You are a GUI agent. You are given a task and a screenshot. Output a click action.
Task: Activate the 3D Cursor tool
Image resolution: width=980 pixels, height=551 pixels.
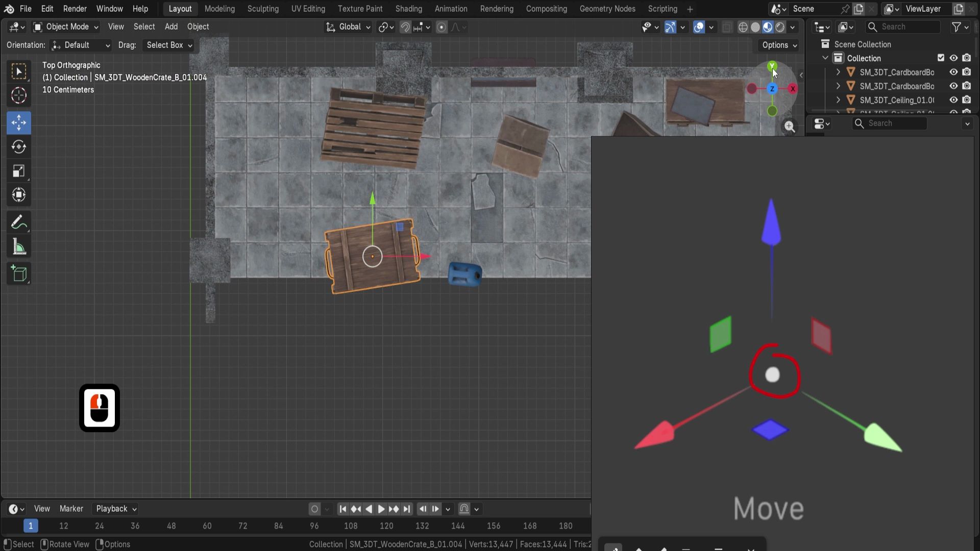point(19,95)
